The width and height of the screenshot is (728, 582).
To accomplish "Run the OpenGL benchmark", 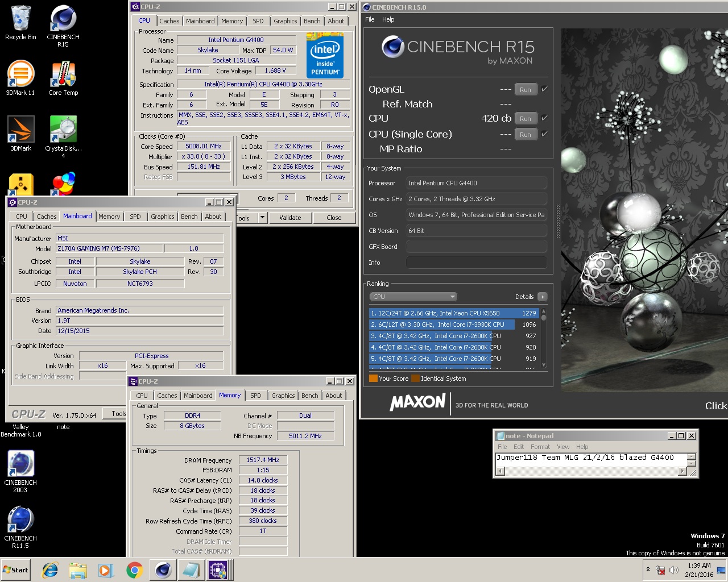I will [526, 89].
